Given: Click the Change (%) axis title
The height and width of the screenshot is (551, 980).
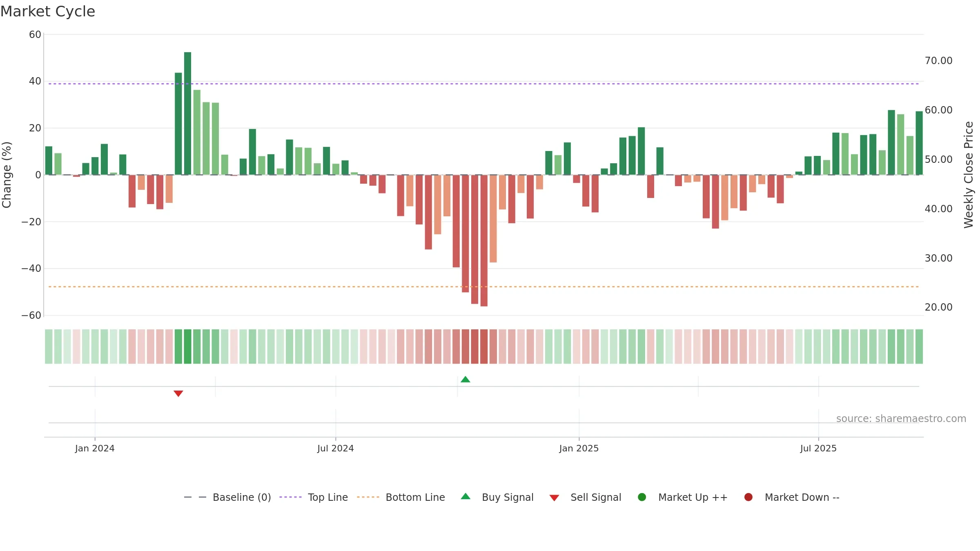Looking at the screenshot, I should coord(7,175).
